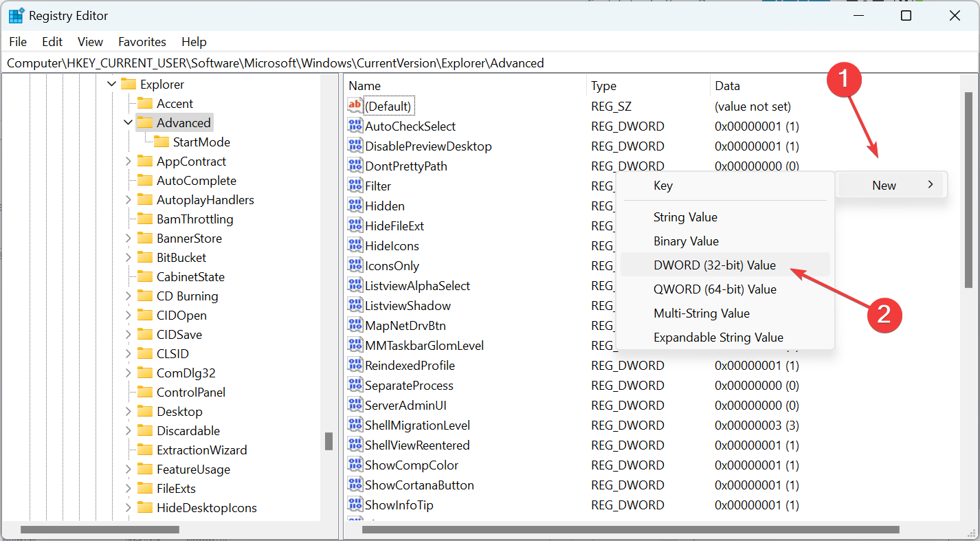Click the values pane horizontal scrollbar thumb
The width and height of the screenshot is (980, 541).
pos(631,529)
